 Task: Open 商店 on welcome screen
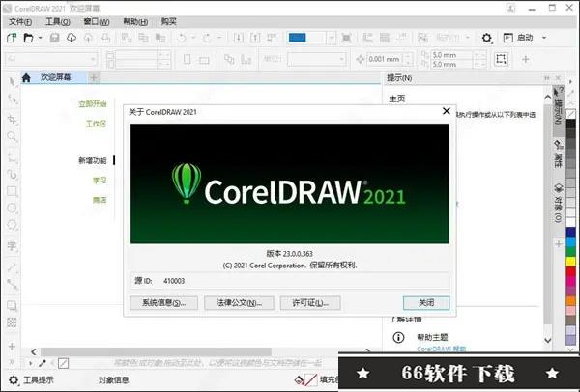point(100,200)
